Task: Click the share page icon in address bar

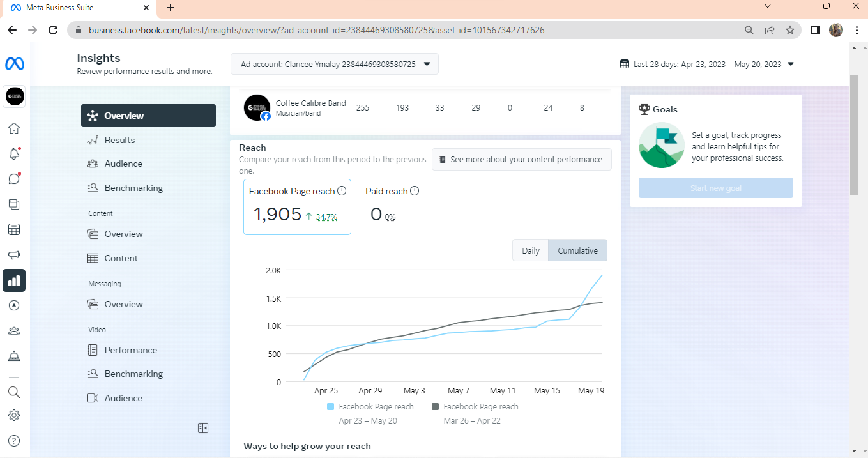Action: click(770, 30)
